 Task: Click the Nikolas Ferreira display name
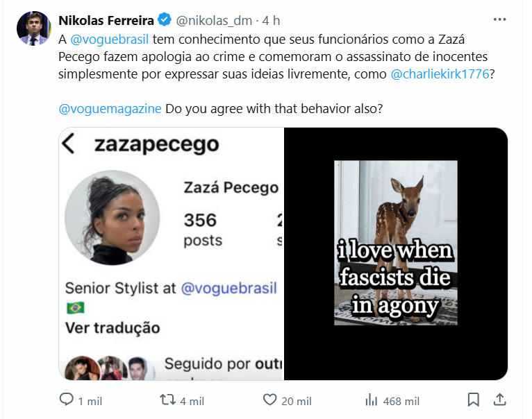pyautogui.click(x=106, y=21)
